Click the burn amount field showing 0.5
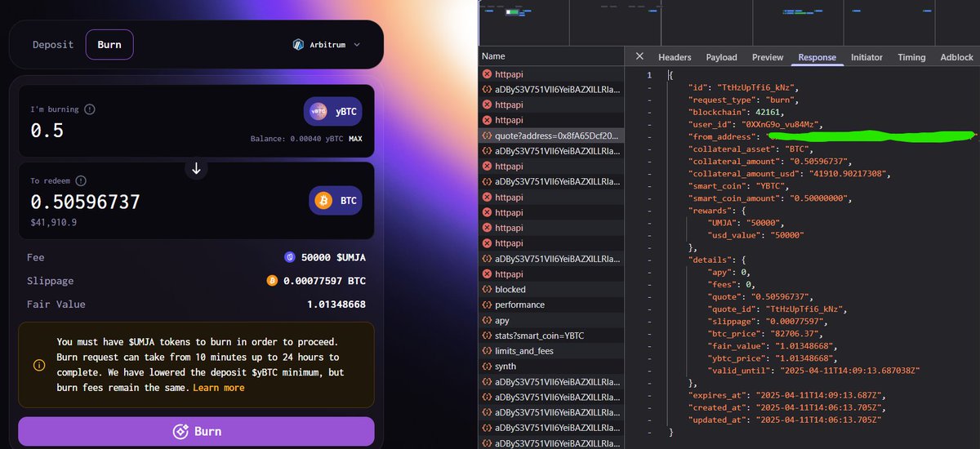980x449 pixels. 47,131
